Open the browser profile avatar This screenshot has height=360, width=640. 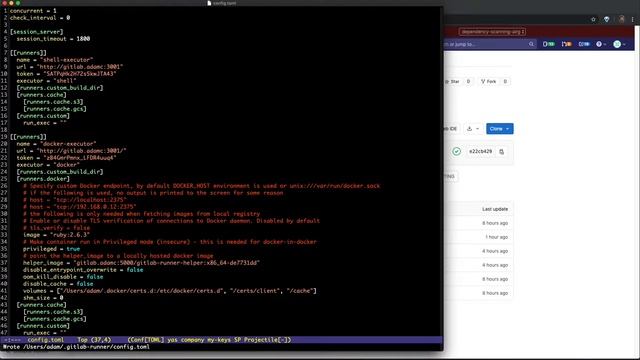621,19
